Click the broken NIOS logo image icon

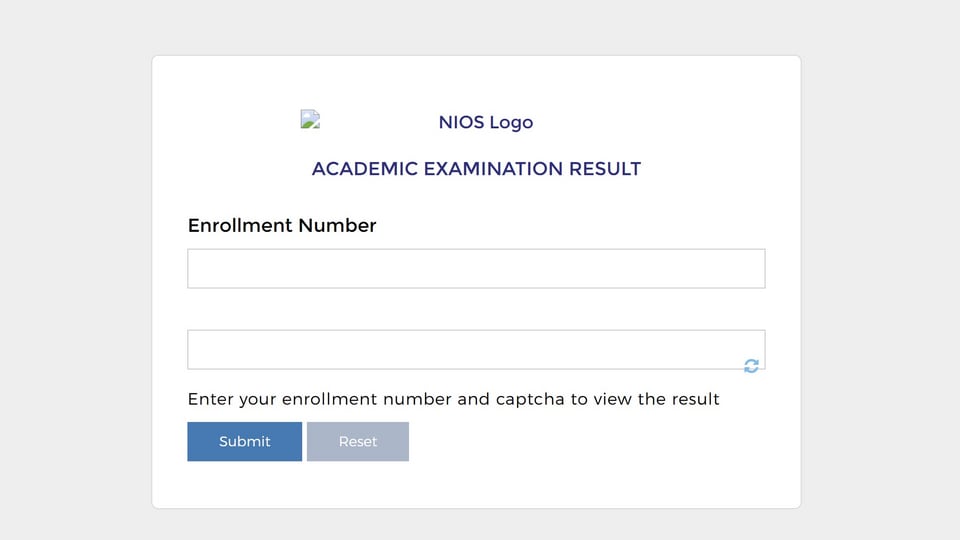coord(310,119)
